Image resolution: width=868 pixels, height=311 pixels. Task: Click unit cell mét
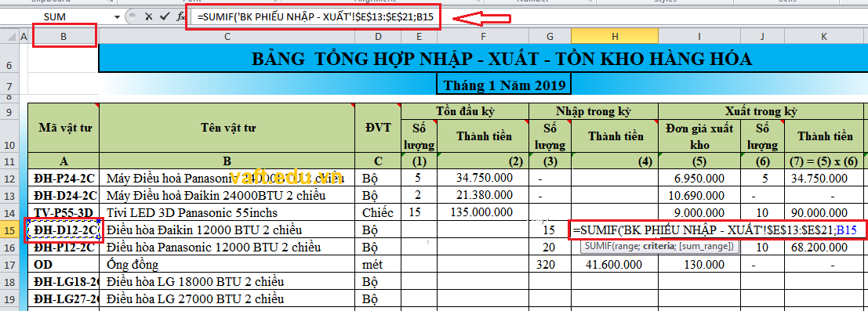click(378, 265)
